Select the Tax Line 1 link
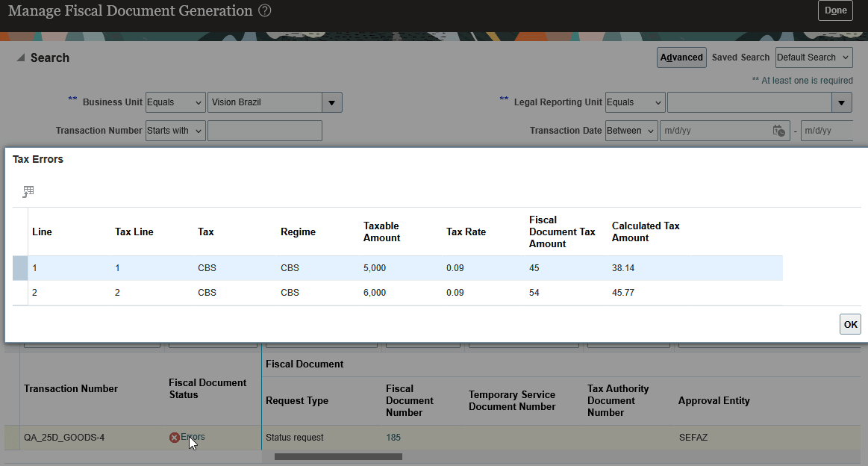The height and width of the screenshot is (466, 868). pyautogui.click(x=116, y=267)
